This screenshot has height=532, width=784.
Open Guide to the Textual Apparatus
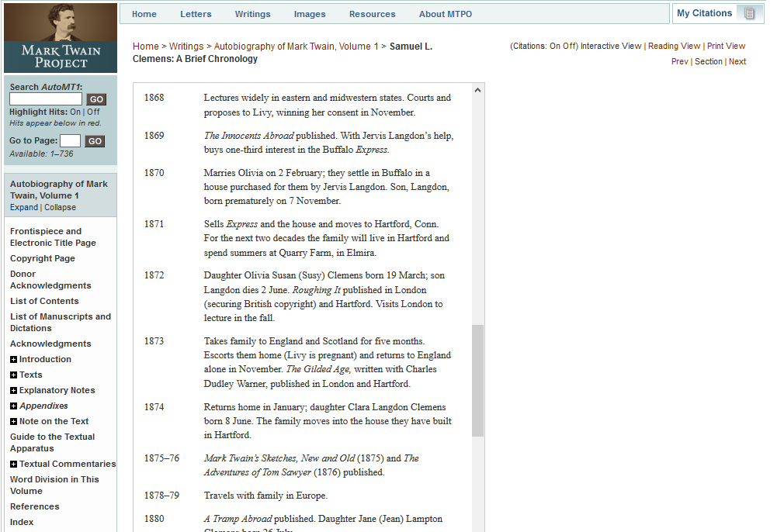(x=53, y=443)
